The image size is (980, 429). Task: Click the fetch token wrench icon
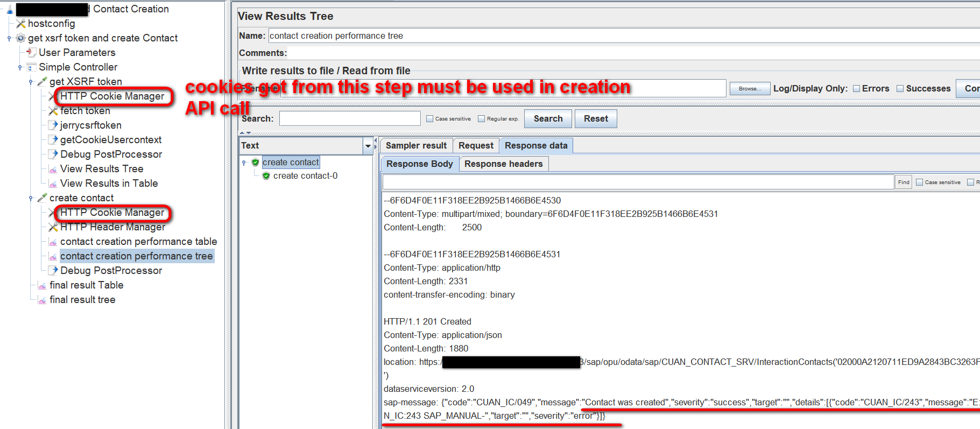point(53,111)
